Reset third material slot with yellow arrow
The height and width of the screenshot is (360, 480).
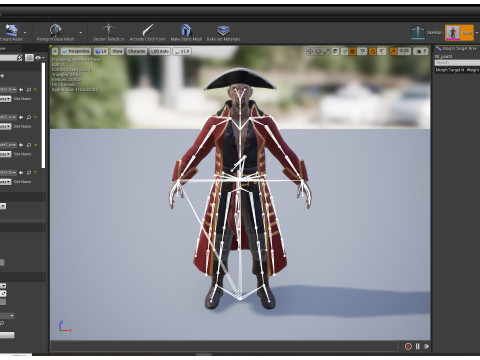[x=35, y=145]
